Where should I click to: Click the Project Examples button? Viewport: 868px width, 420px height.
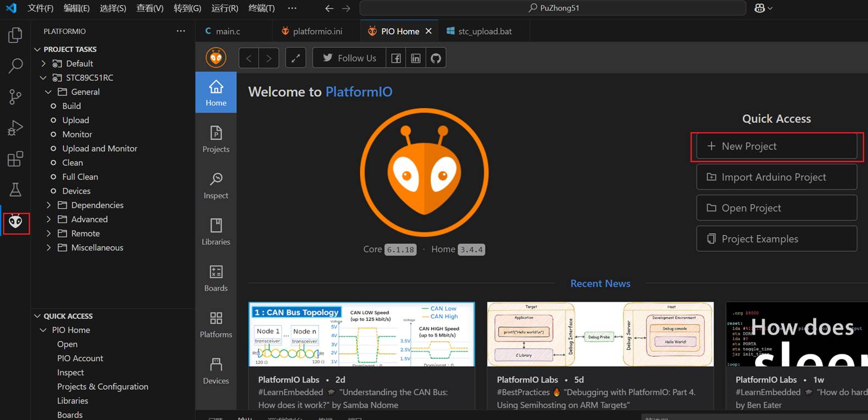pos(777,239)
